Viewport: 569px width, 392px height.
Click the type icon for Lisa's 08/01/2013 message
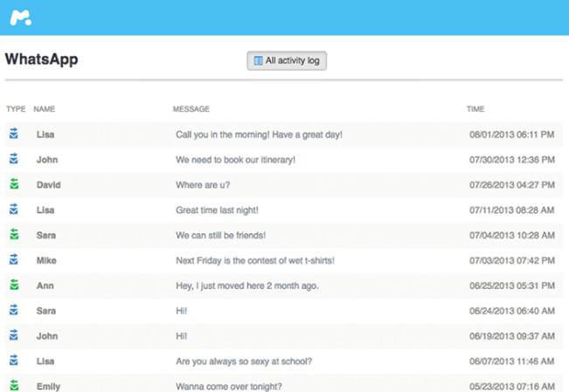tap(14, 134)
